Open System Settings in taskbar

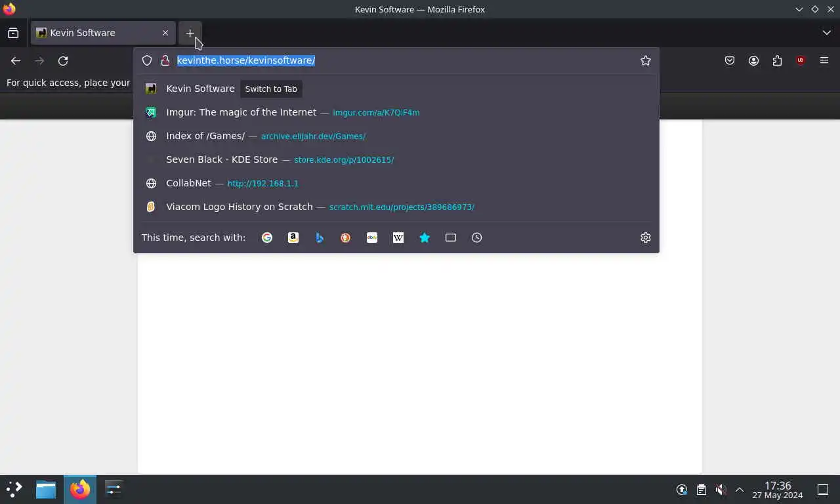coord(114,489)
